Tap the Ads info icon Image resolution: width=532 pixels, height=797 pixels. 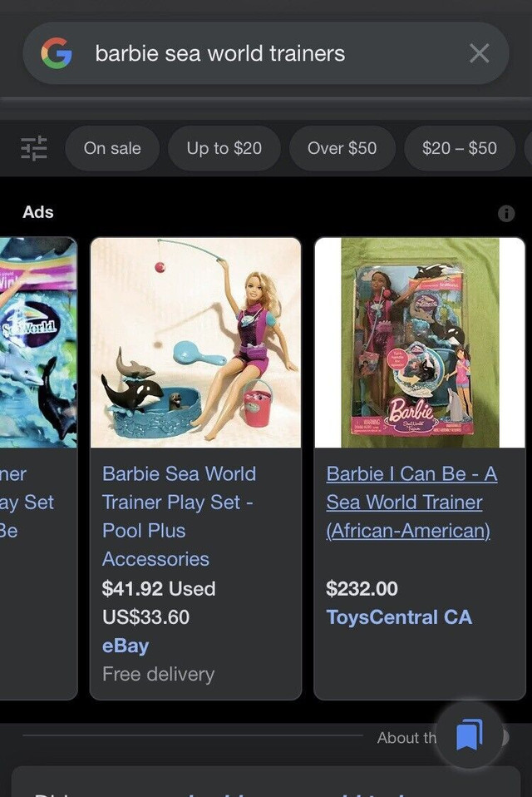(x=505, y=213)
